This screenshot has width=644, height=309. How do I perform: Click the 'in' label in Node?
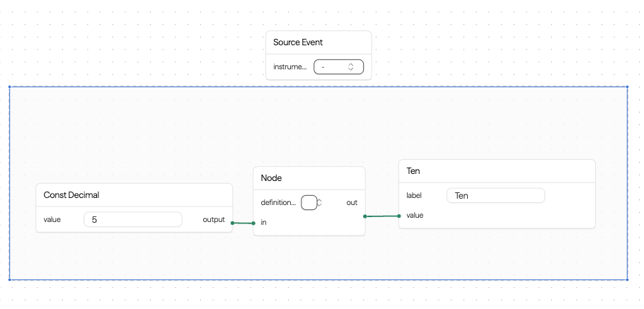click(264, 223)
